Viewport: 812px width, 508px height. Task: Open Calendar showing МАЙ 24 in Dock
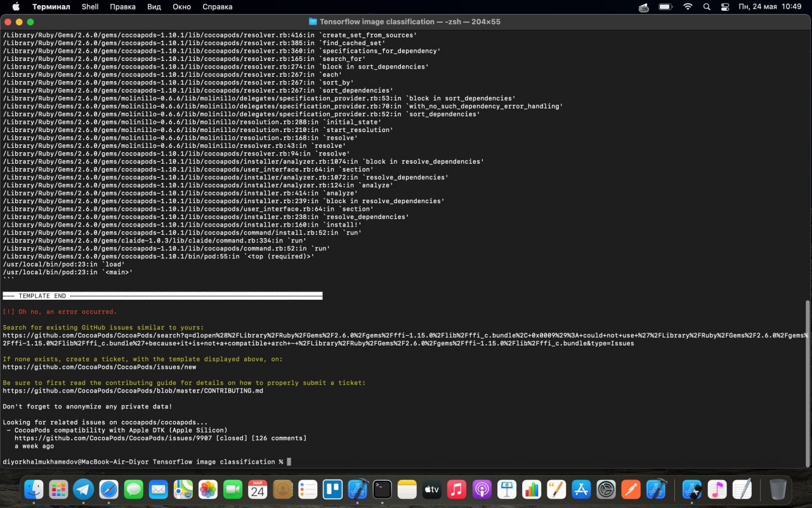pos(258,489)
